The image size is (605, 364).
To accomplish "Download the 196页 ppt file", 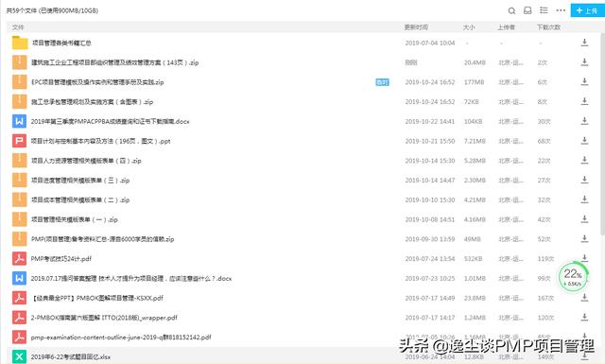I will pos(584,141).
